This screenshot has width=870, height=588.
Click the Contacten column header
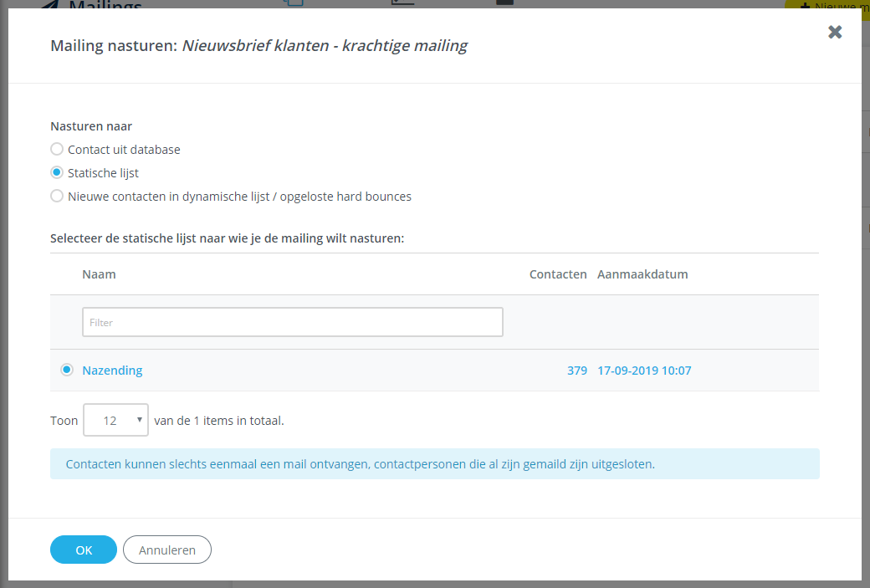pyautogui.click(x=558, y=274)
